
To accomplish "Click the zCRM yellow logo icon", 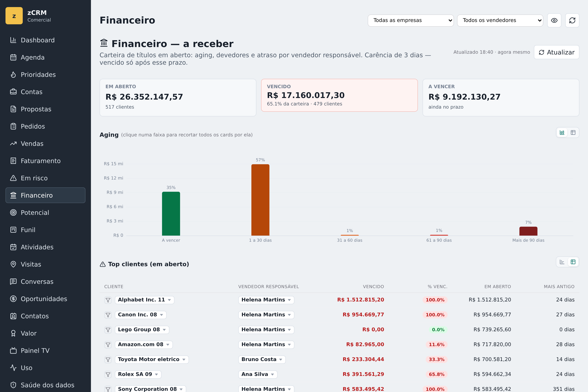I will (14, 16).
